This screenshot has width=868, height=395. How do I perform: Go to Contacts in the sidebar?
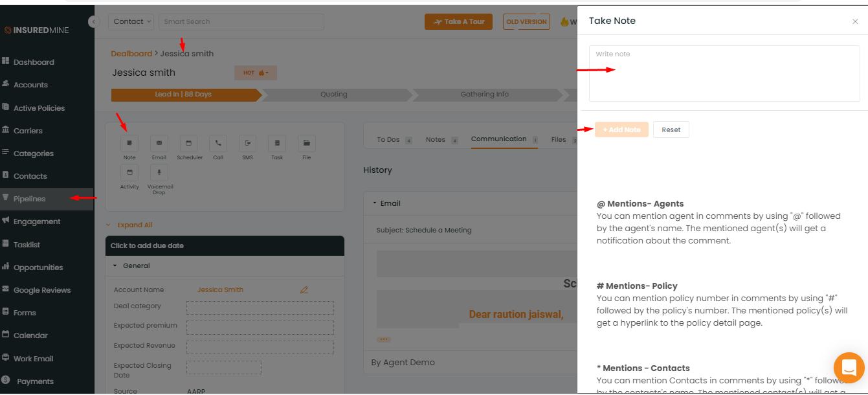coord(30,176)
